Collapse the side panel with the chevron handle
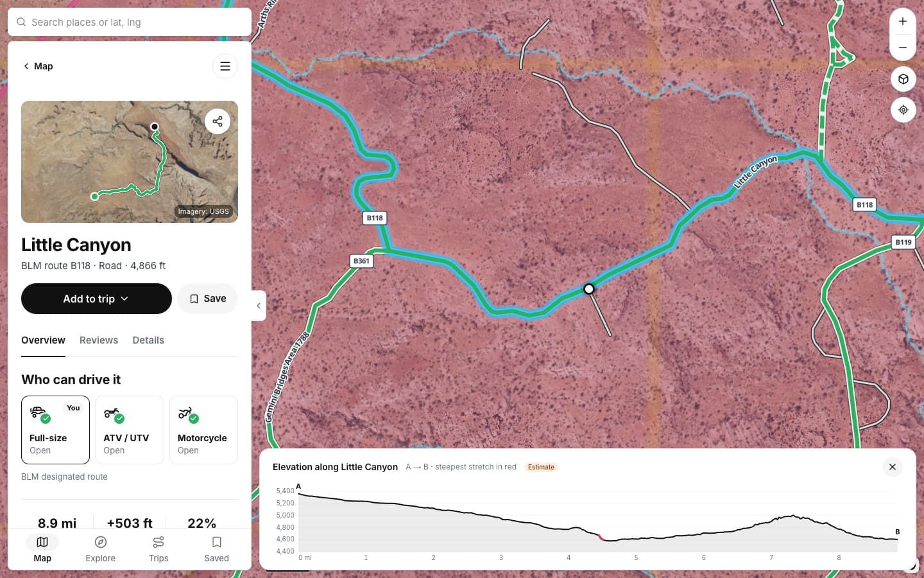This screenshot has height=578, width=924. [x=259, y=306]
